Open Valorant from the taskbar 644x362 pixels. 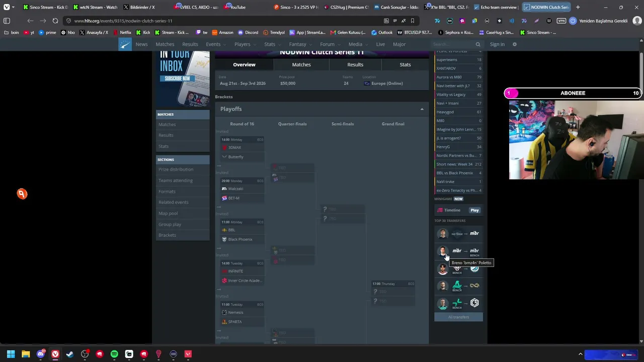coord(188,354)
